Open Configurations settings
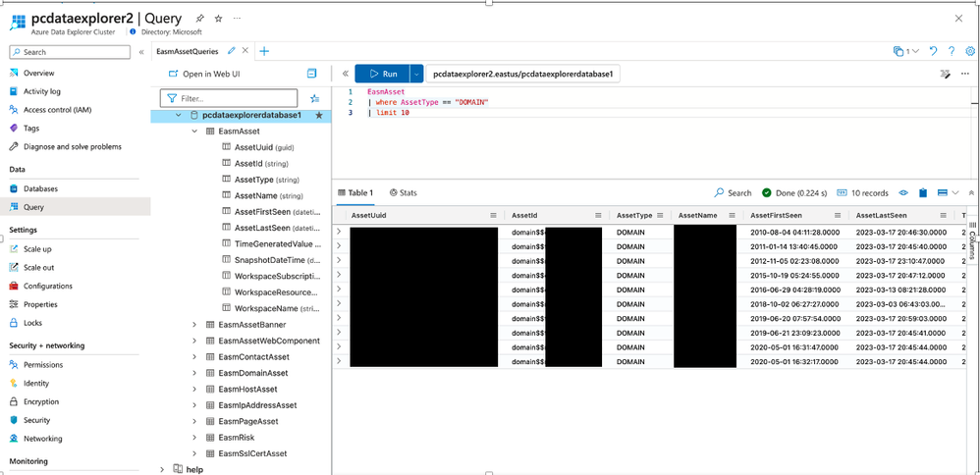980x475 pixels. [x=48, y=287]
